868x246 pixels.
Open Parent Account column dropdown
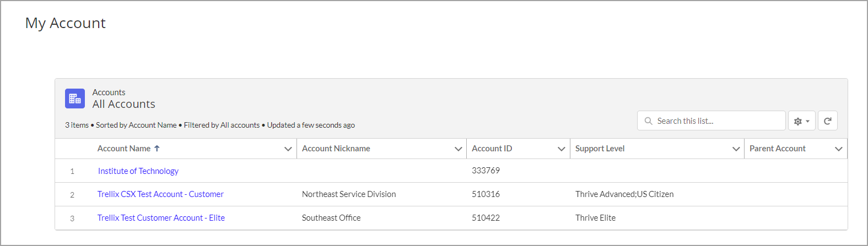(x=839, y=149)
